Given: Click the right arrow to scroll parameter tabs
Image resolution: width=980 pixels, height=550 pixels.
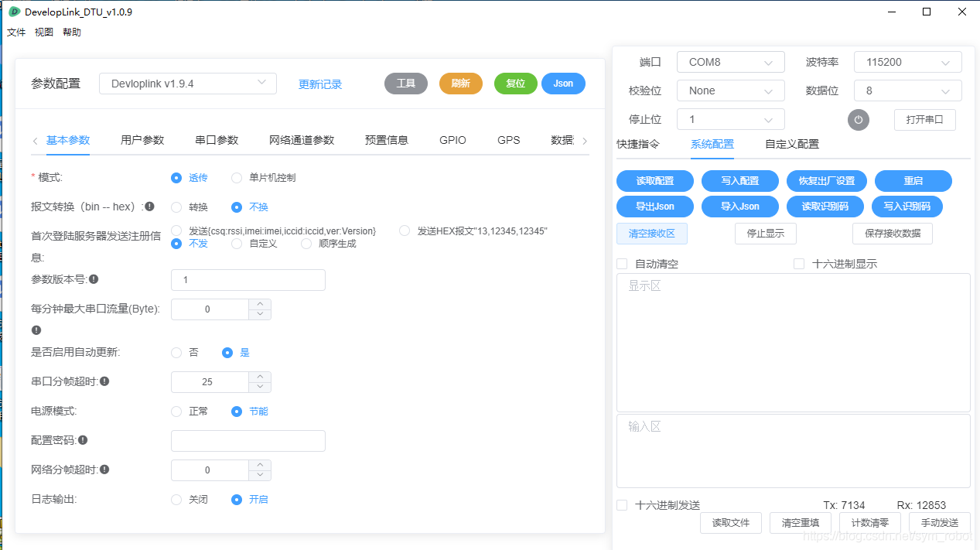Looking at the screenshot, I should point(586,141).
